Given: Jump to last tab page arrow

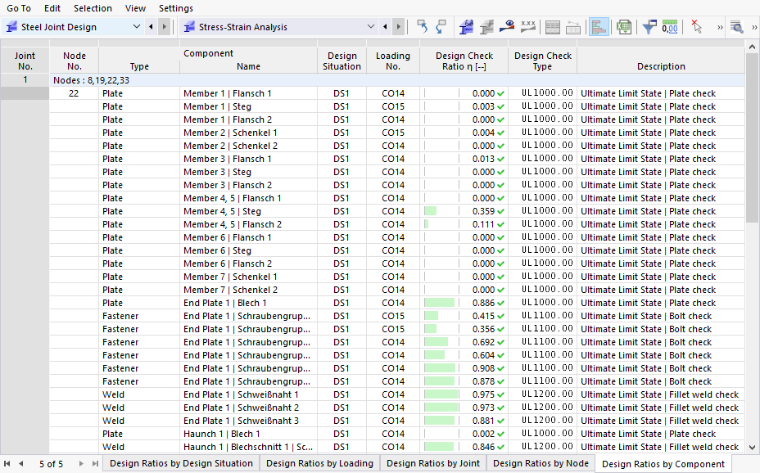Looking at the screenshot, I should coord(95,464).
